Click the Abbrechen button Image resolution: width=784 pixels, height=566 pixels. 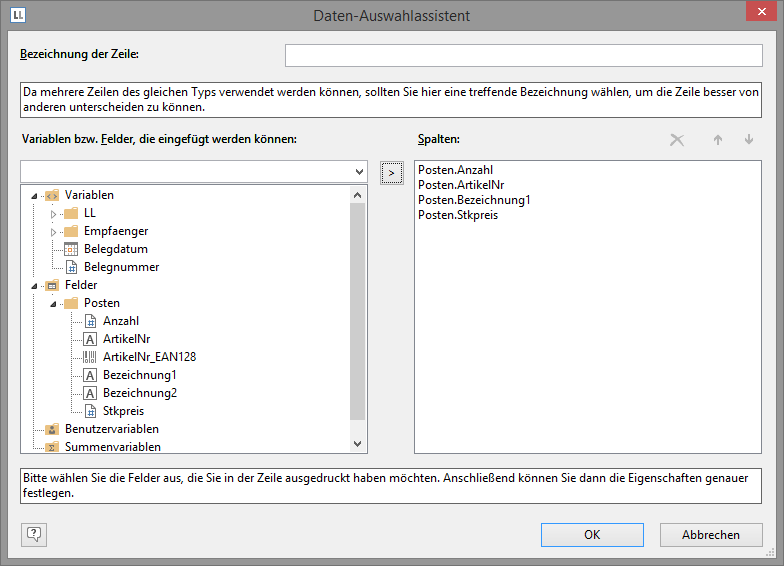click(710, 535)
